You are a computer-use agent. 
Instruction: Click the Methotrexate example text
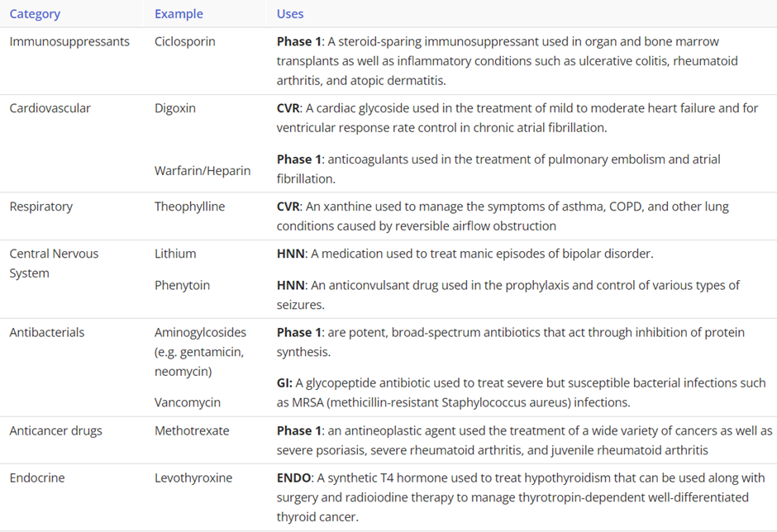(x=192, y=430)
